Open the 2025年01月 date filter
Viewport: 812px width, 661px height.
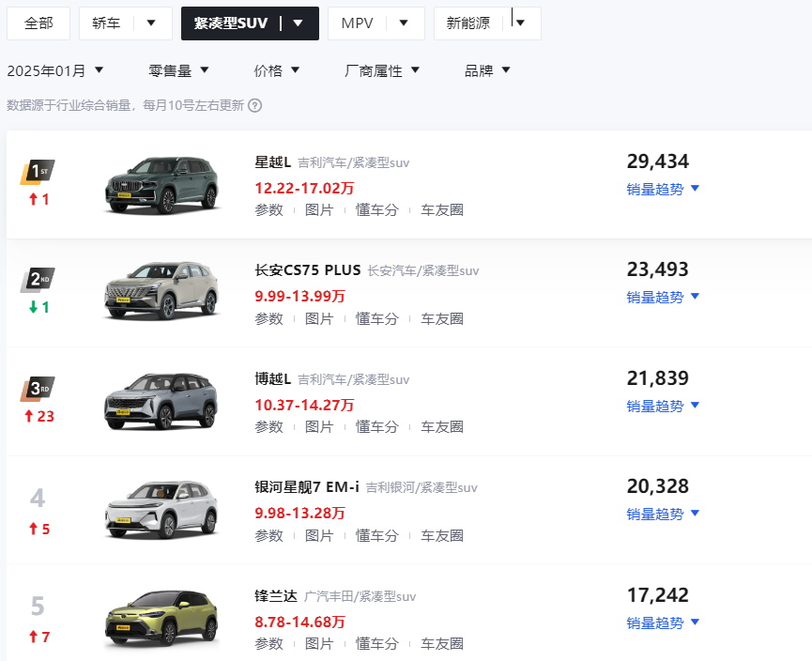tap(55, 70)
